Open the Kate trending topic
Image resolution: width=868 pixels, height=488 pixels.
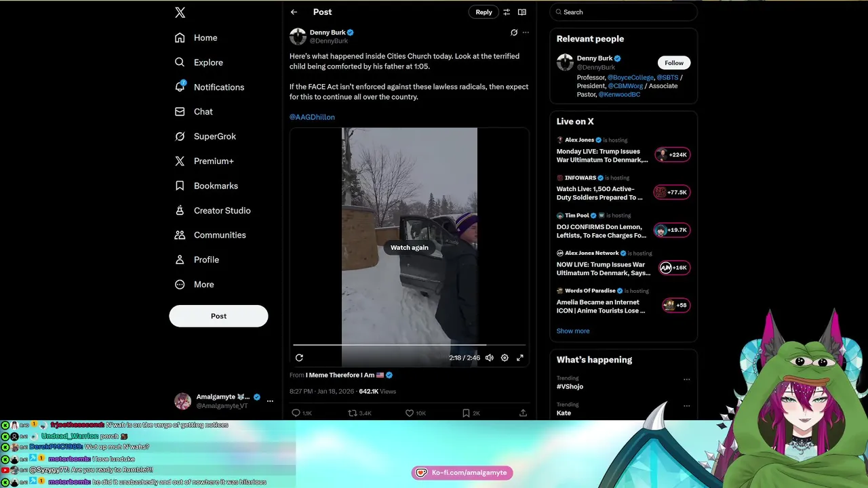(x=564, y=413)
